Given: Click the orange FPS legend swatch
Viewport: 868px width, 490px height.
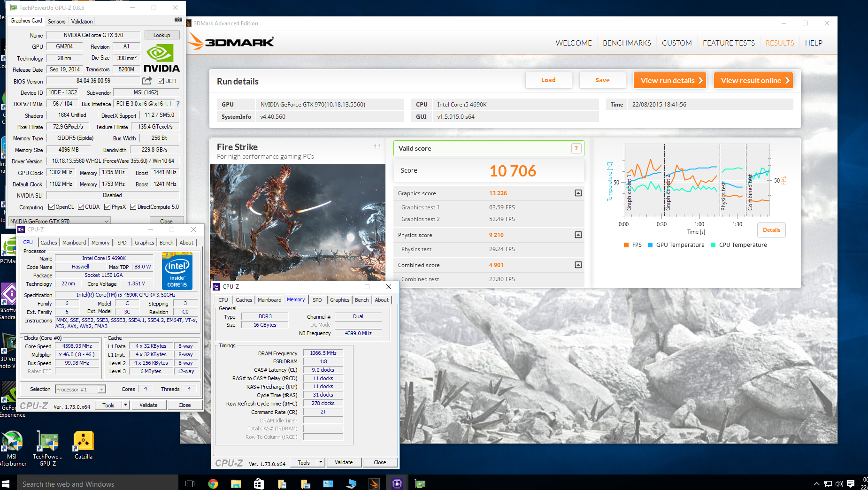Looking at the screenshot, I should point(626,245).
